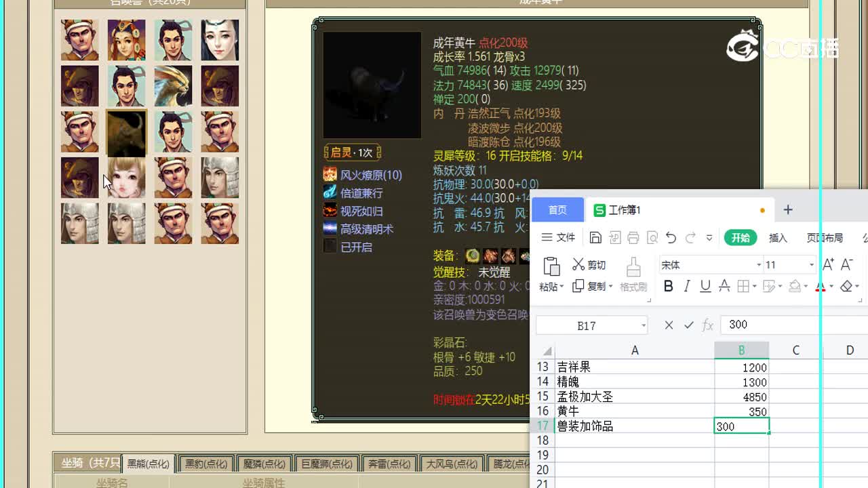Click the eraser clear-format icon

(846, 286)
